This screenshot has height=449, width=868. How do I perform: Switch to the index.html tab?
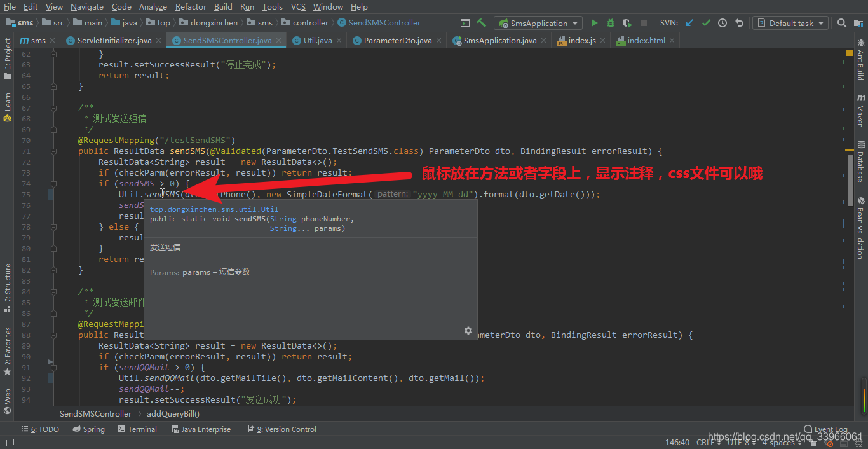[646, 40]
